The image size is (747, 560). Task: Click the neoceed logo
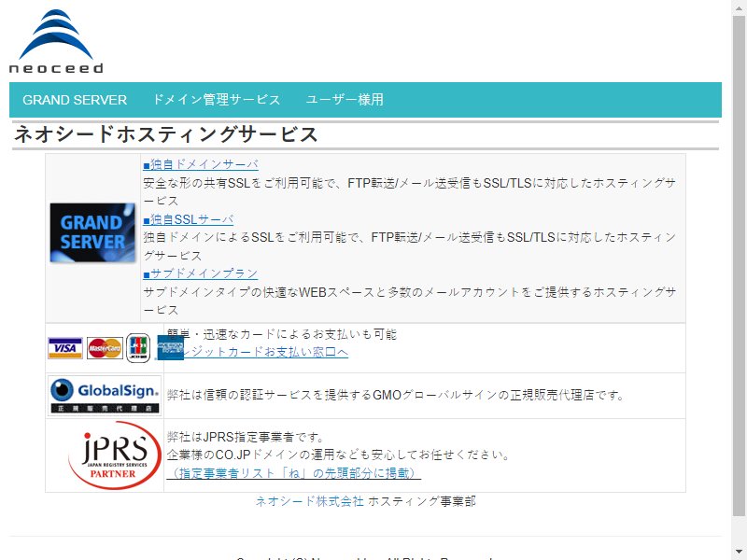tap(56, 41)
